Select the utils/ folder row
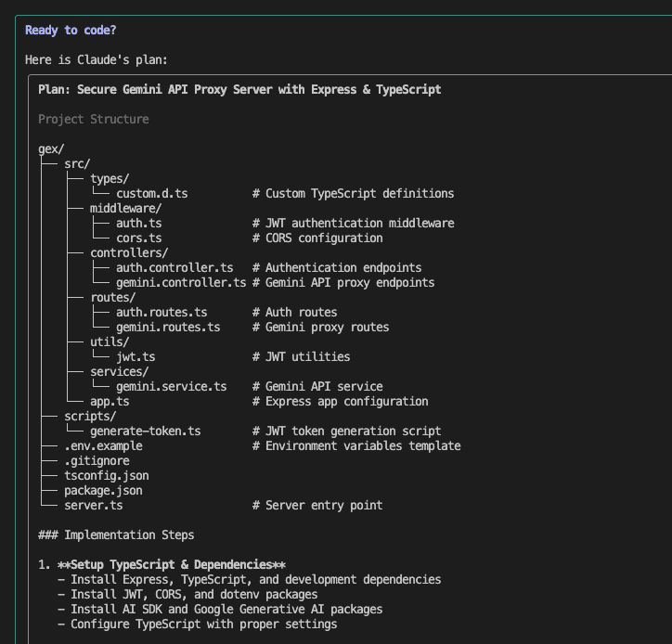 pos(110,341)
